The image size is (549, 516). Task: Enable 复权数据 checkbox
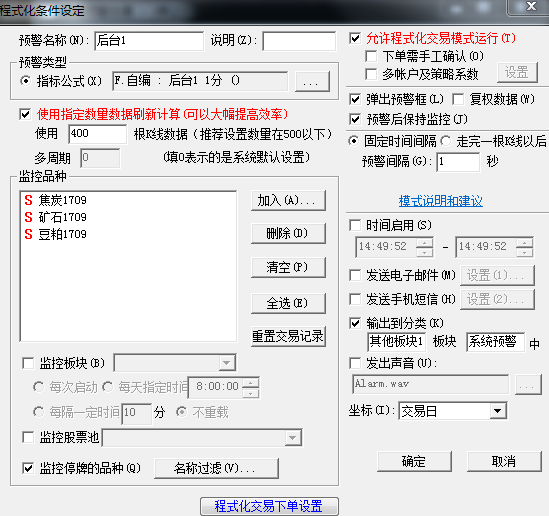coord(458,99)
